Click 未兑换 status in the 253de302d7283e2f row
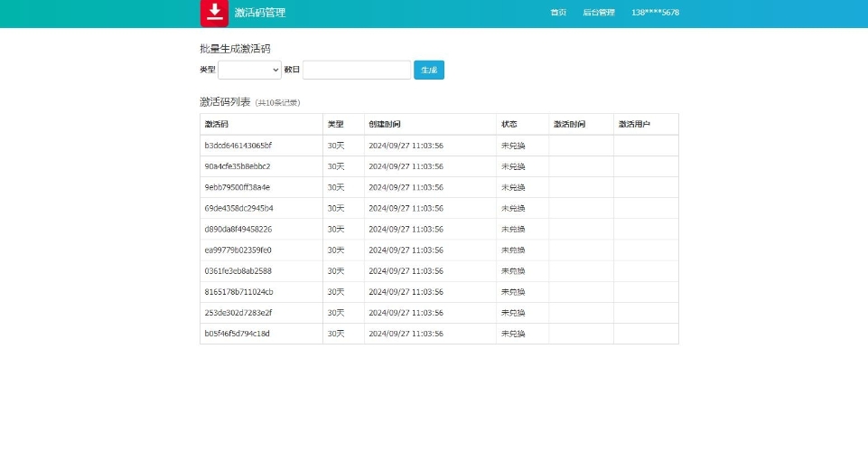The height and width of the screenshot is (453, 868). click(x=513, y=313)
